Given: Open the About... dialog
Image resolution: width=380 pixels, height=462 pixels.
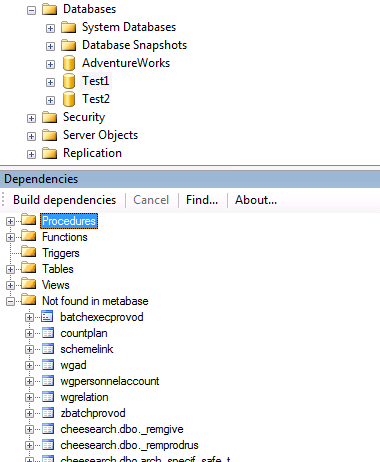Looking at the screenshot, I should 256,200.
